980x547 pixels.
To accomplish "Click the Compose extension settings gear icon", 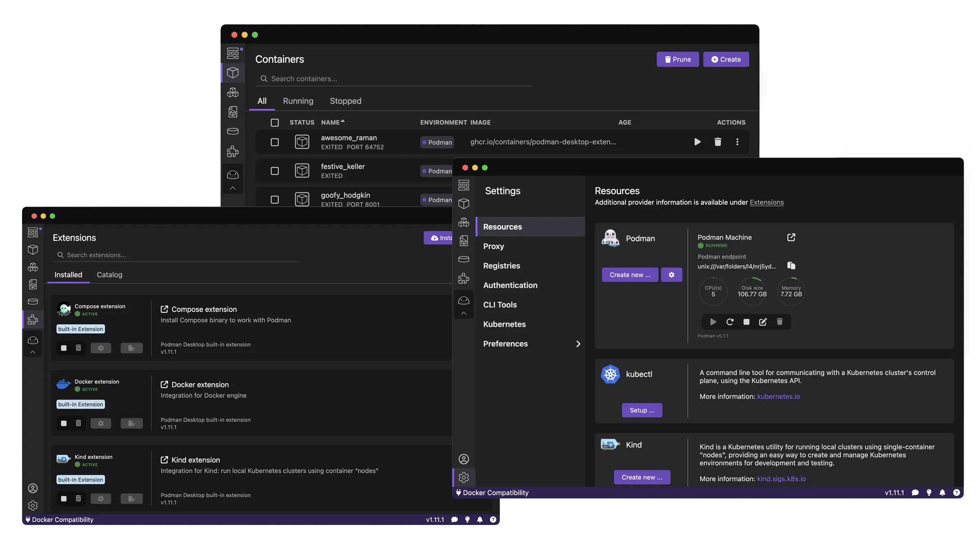I will pos(100,348).
